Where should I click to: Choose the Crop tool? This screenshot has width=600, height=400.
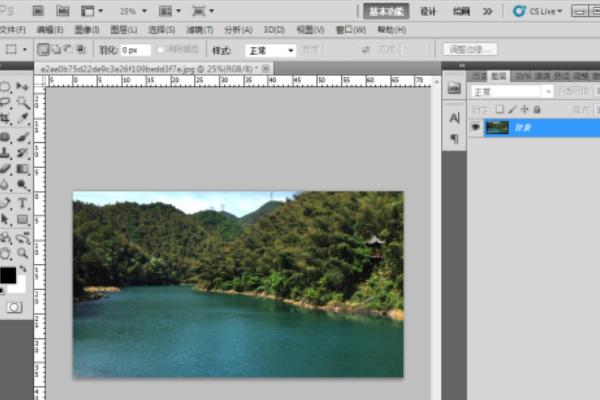[5, 118]
